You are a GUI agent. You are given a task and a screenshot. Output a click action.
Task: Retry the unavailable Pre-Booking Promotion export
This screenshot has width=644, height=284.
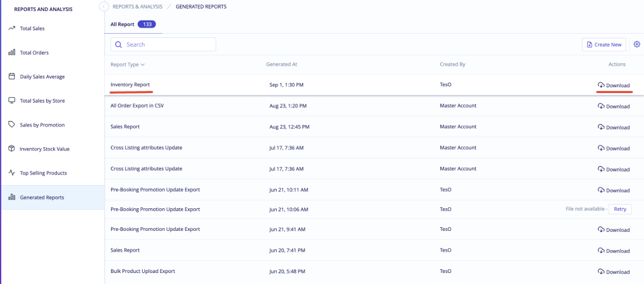click(x=620, y=209)
